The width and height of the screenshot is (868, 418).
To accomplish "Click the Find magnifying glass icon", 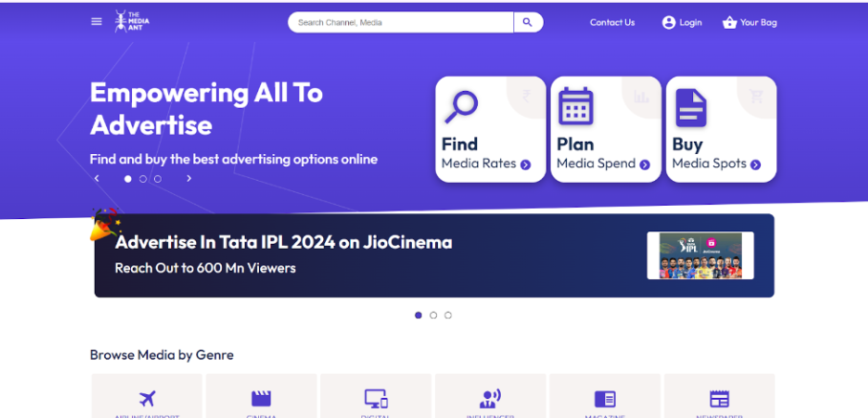I will [x=461, y=107].
